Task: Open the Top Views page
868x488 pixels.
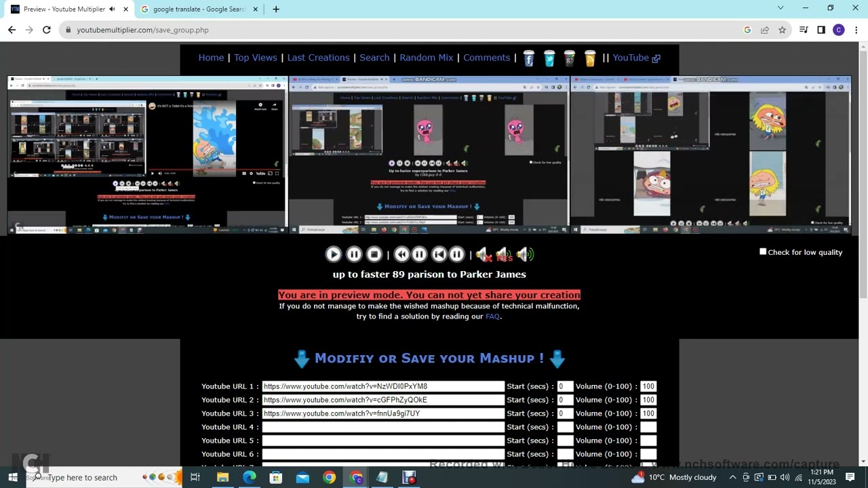Action: 256,58
